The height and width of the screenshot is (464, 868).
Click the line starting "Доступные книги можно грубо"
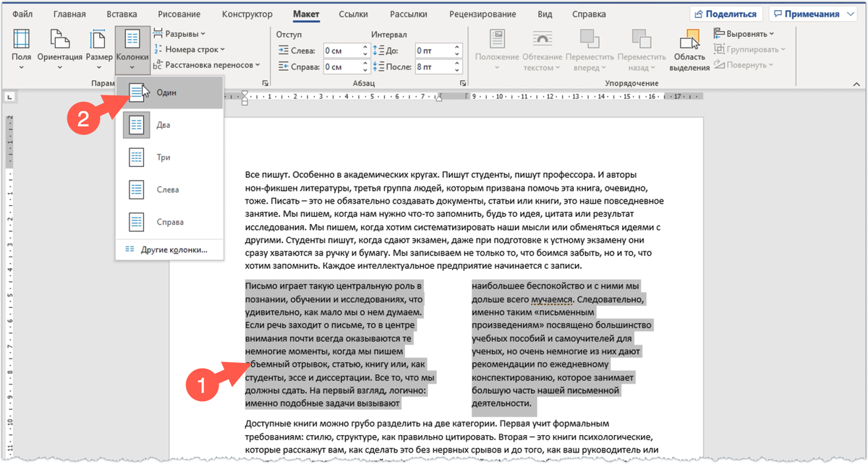point(427,424)
